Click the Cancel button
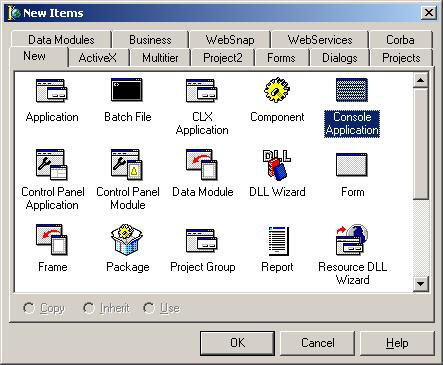The width and height of the screenshot is (443, 365). pyautogui.click(x=317, y=343)
